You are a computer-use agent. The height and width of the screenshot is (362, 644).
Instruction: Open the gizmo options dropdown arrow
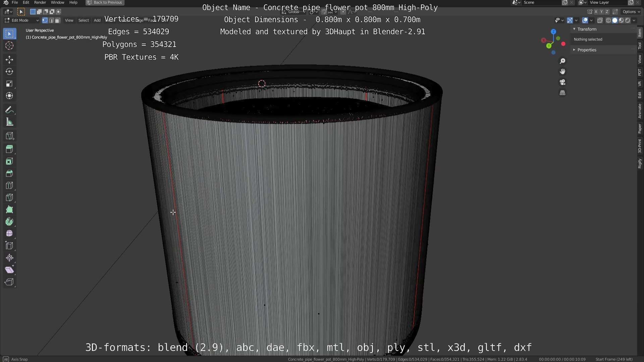(576, 20)
